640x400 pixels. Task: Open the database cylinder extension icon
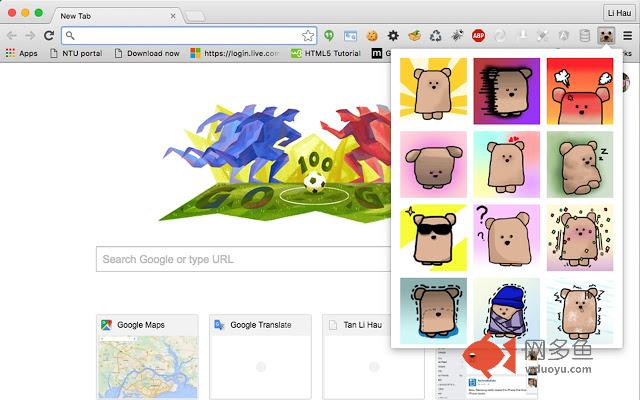(584, 36)
